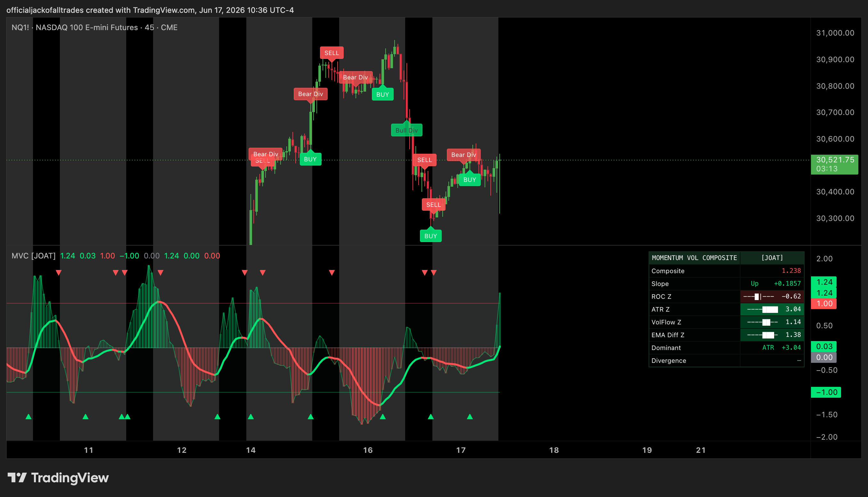Click the Slope row value '+0.1857'
The height and width of the screenshot is (497, 868).
pos(787,284)
